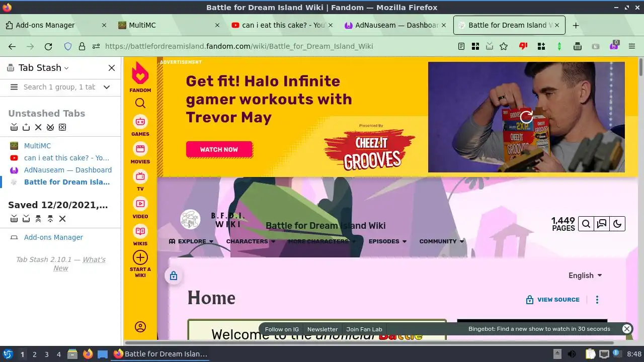This screenshot has width=644, height=362.
Task: Toggle dark theme with the moon icon
Action: coord(617,224)
